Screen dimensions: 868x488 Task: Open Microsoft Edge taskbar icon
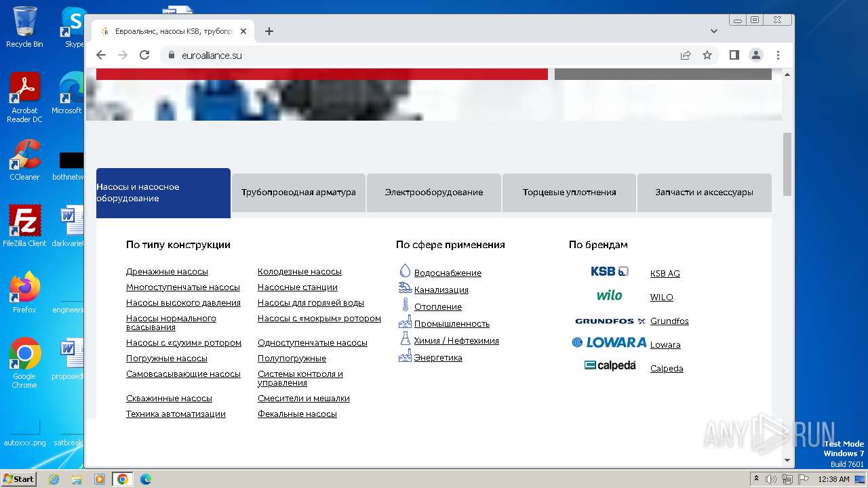pyautogui.click(x=145, y=479)
